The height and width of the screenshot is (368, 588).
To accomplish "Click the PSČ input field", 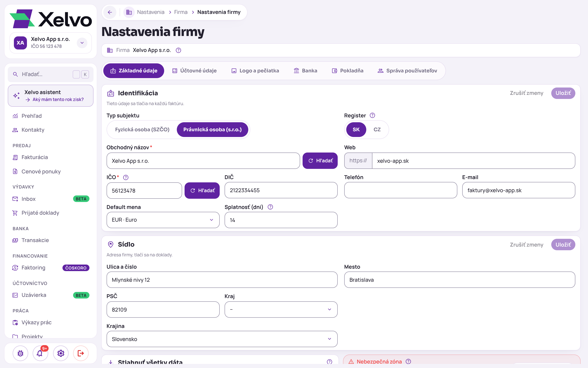I will (163, 309).
